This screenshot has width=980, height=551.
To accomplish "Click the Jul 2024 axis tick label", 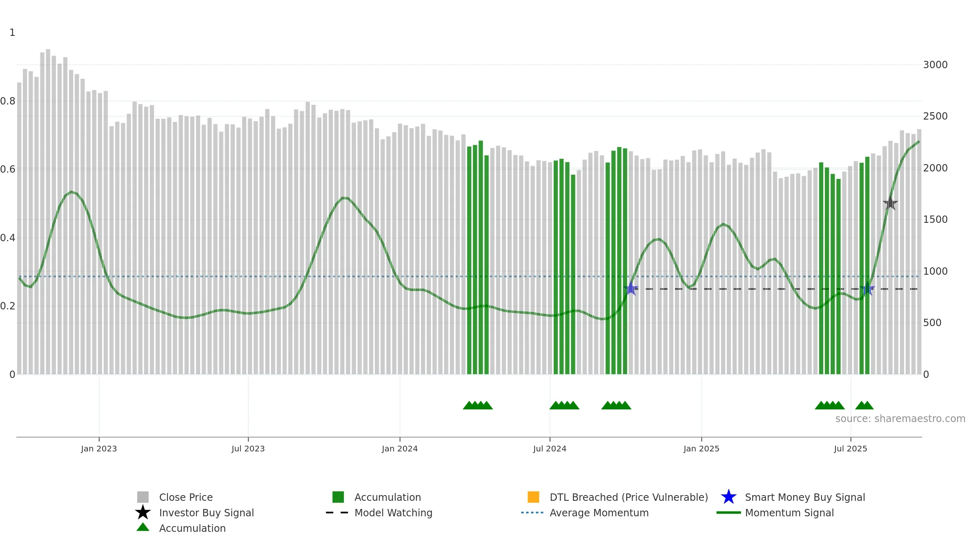I will [x=550, y=449].
